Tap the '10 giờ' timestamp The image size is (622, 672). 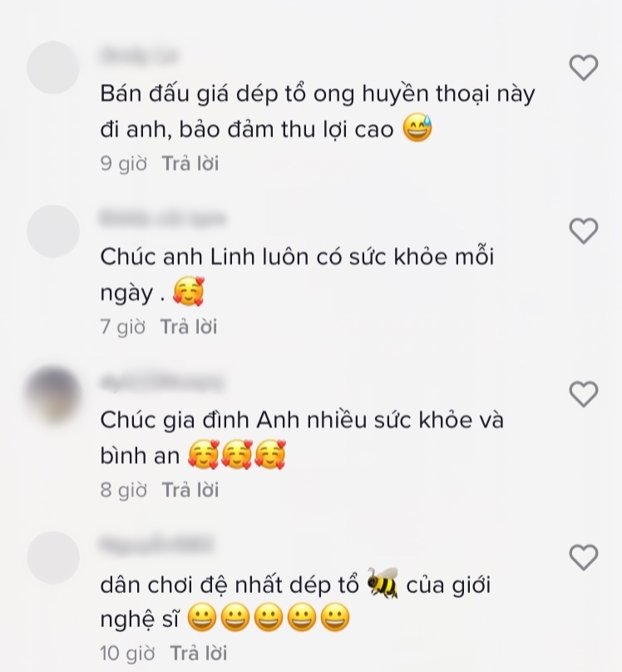coord(127,654)
